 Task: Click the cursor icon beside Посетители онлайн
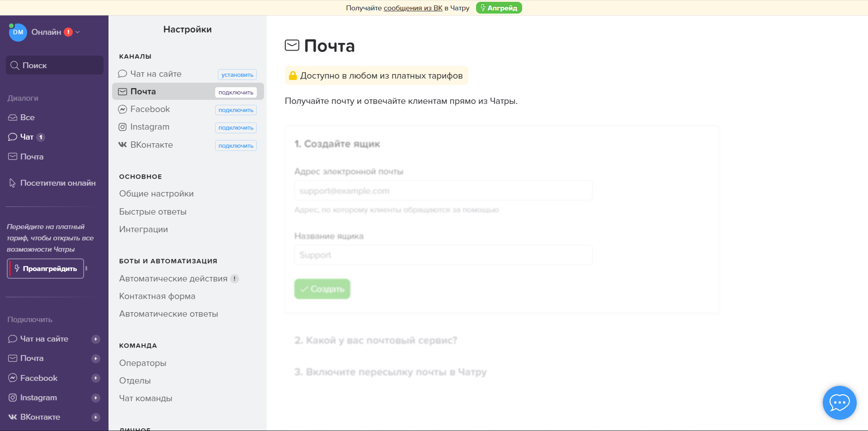[13, 183]
